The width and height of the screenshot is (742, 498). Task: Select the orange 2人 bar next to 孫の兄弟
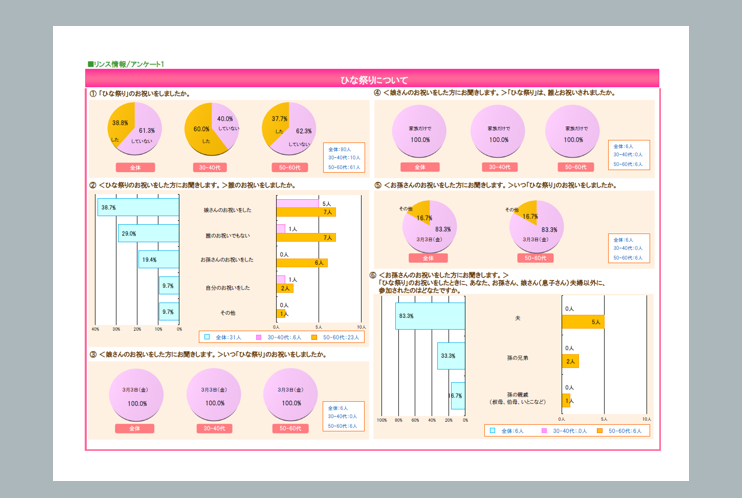tap(570, 361)
